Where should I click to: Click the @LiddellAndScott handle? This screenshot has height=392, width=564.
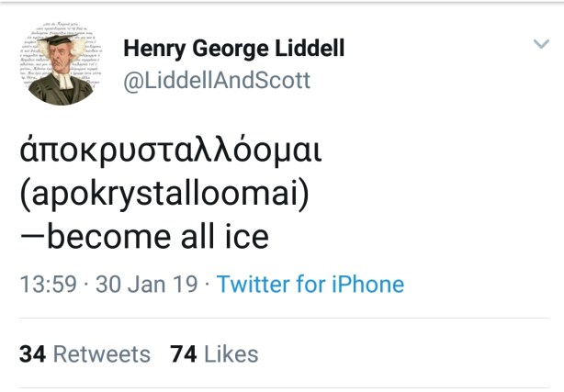[x=217, y=81]
